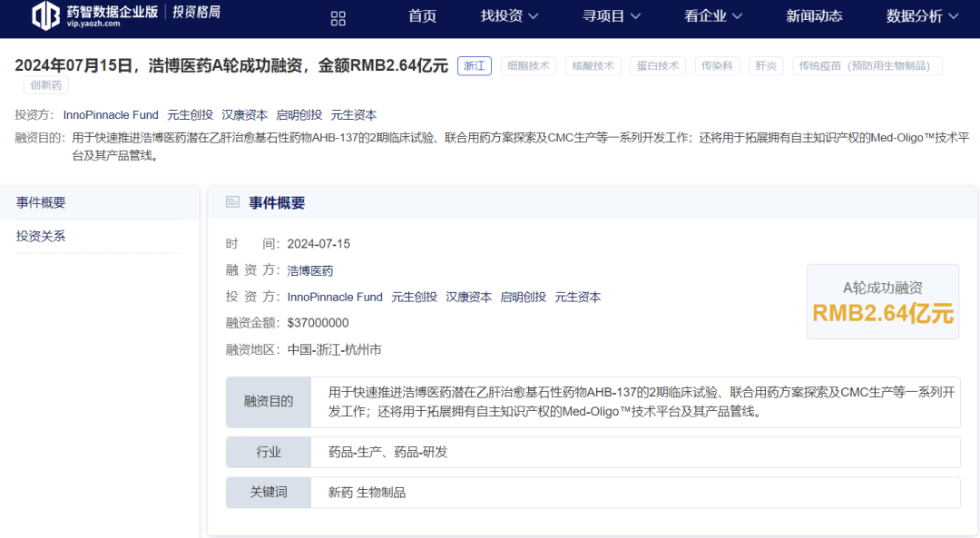This screenshot has width=980, height=538.
Task: Click the date value 2024-07-15
Action: (318, 244)
